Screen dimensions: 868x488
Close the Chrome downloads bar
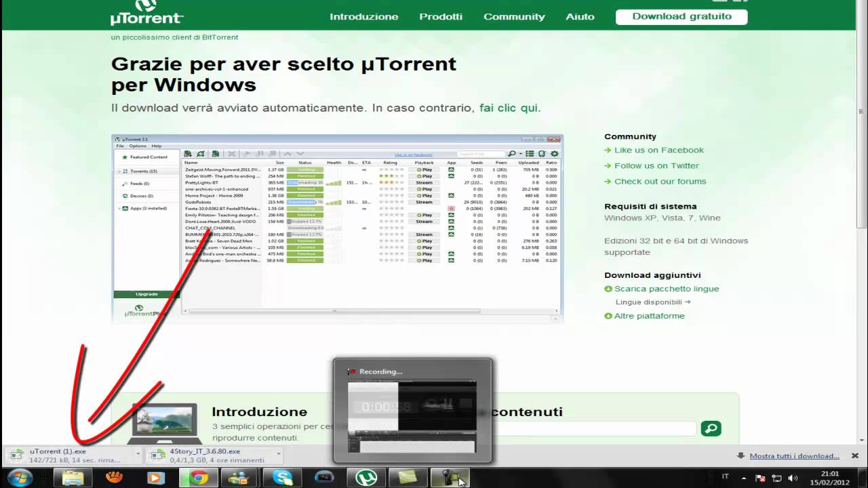(855, 455)
